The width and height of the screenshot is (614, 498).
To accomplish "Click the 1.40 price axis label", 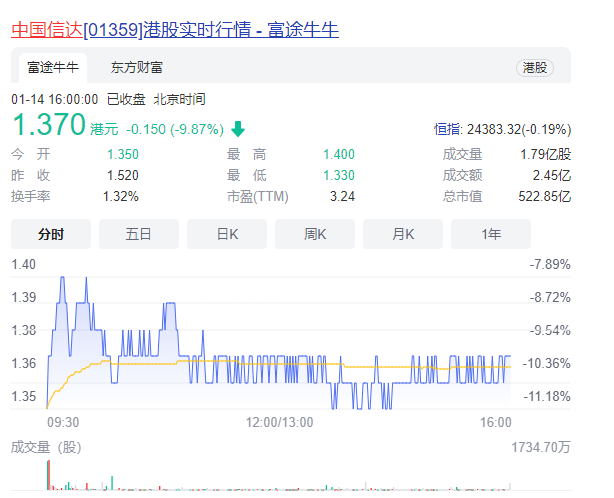I will (23, 265).
